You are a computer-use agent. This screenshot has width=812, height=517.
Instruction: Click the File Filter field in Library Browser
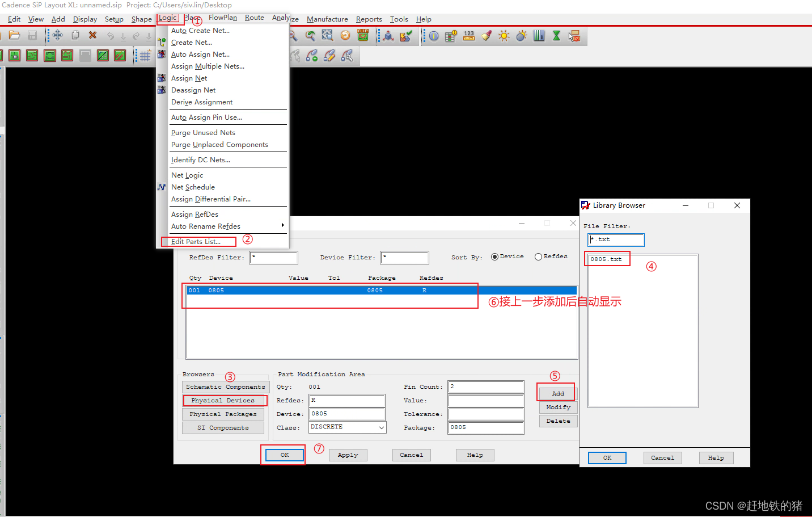(x=616, y=240)
